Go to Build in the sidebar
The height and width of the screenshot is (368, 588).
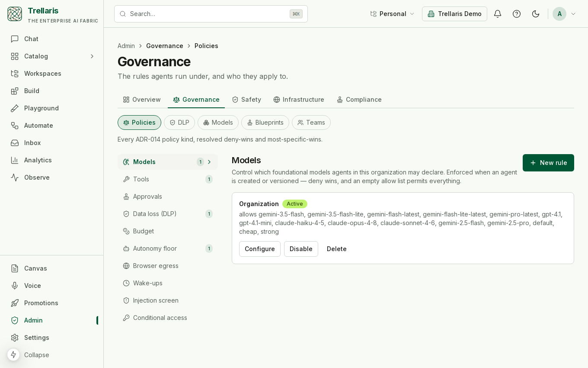point(52,91)
